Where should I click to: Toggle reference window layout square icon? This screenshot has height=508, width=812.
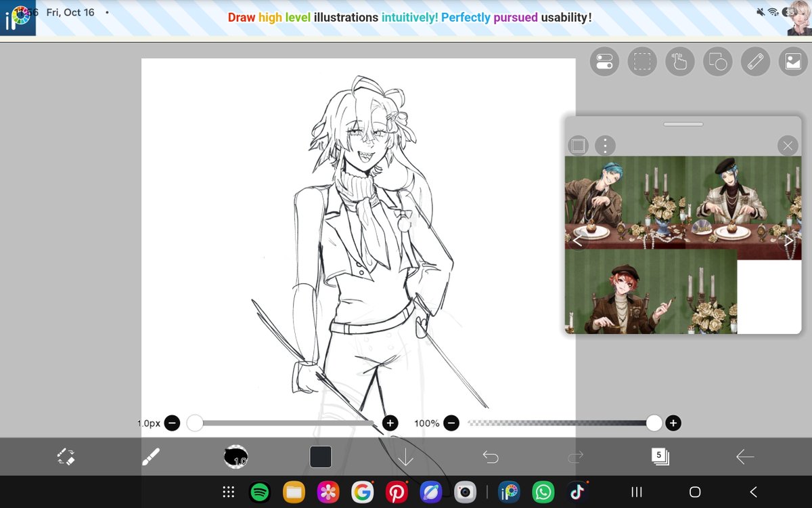coord(577,145)
